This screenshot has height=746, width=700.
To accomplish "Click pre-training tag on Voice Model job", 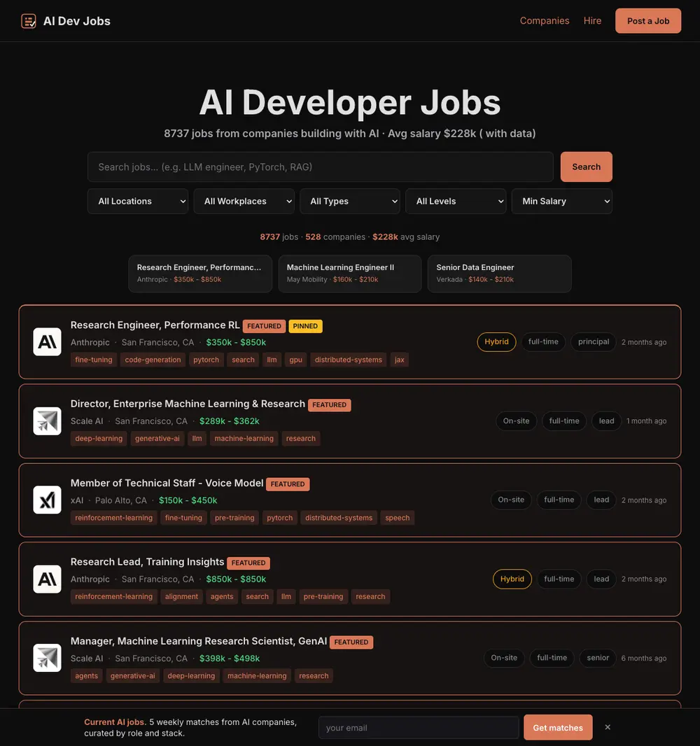I will click(234, 518).
